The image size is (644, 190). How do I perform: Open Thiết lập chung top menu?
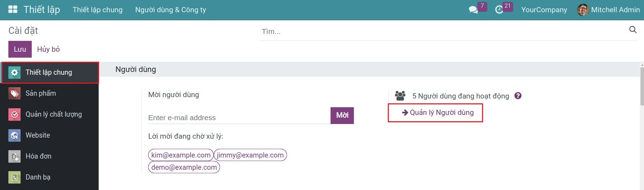click(98, 10)
